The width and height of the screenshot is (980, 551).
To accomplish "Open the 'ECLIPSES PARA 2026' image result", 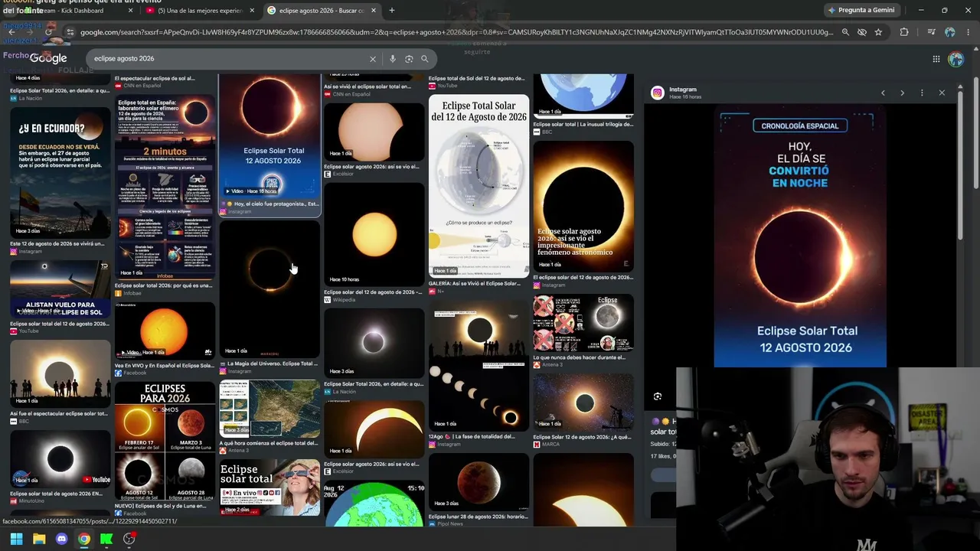I will click(x=165, y=442).
